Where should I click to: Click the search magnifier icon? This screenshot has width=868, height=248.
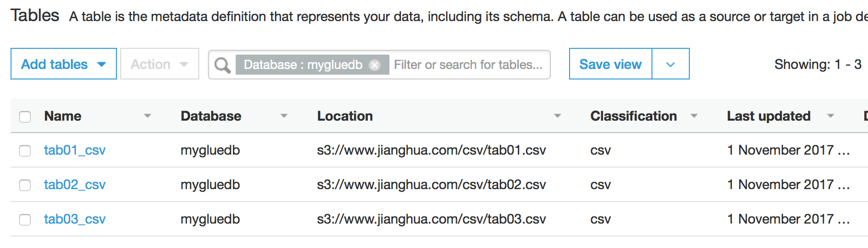tap(222, 65)
